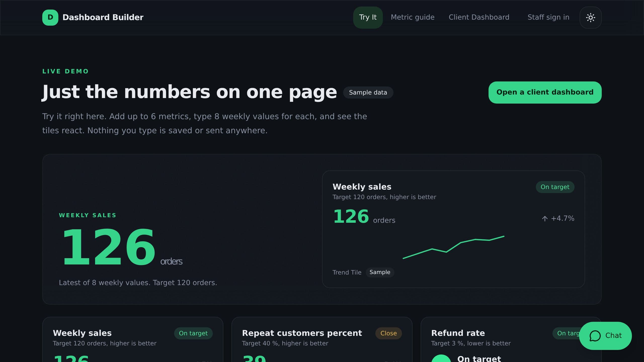This screenshot has height=362, width=644.
Task: Click the Close status badge
Action: point(388,333)
